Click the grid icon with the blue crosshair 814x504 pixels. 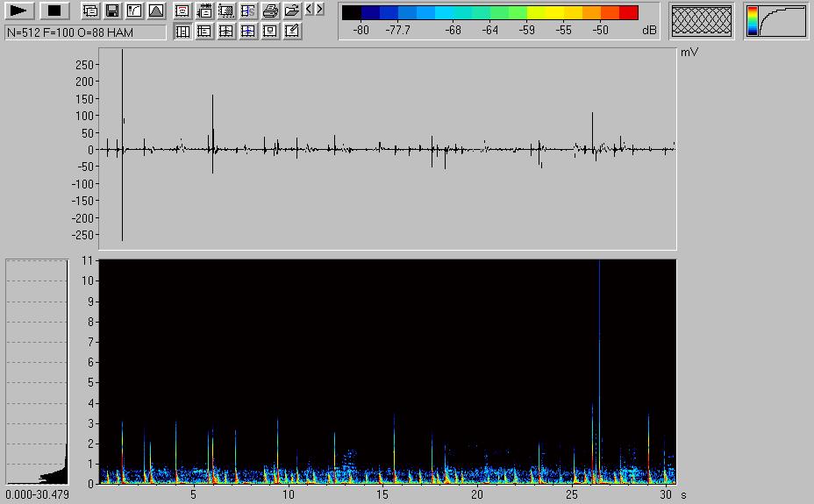248,32
